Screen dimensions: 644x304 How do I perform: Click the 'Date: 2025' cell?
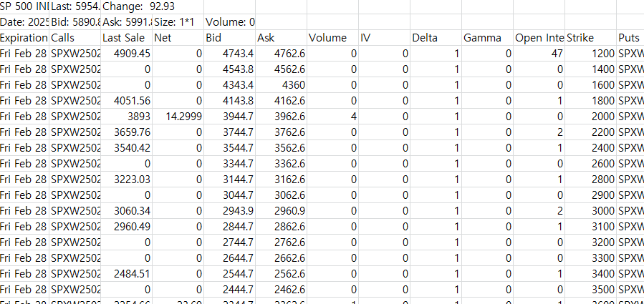pyautogui.click(x=24, y=22)
